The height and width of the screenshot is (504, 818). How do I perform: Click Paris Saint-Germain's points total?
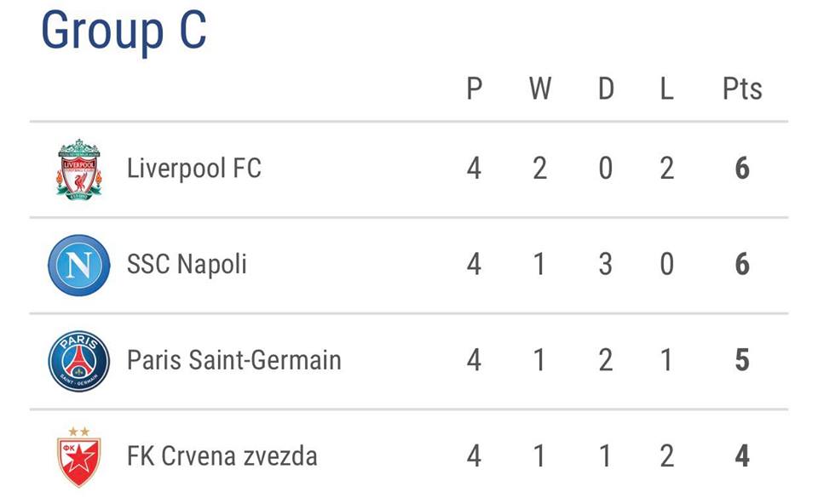pyautogui.click(x=742, y=361)
